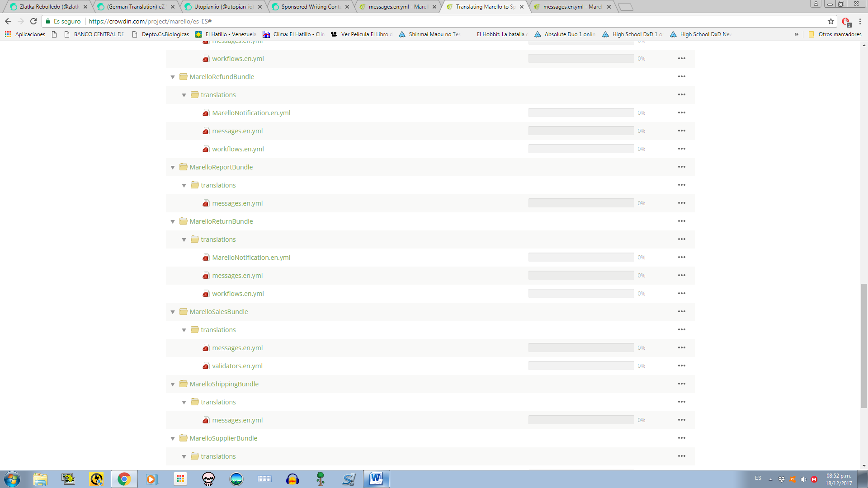This screenshot has width=868, height=488.
Task: Reload the current page
Action: click(33, 21)
